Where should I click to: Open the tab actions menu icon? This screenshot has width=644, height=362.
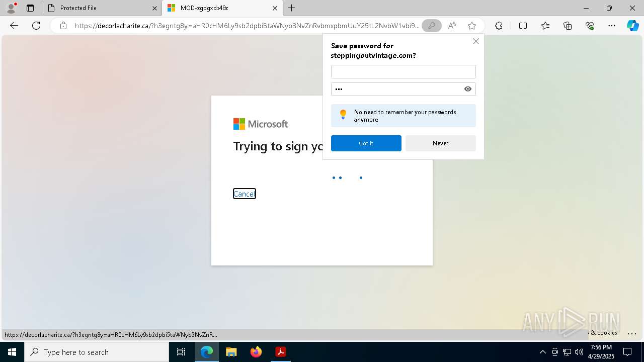coord(30,8)
